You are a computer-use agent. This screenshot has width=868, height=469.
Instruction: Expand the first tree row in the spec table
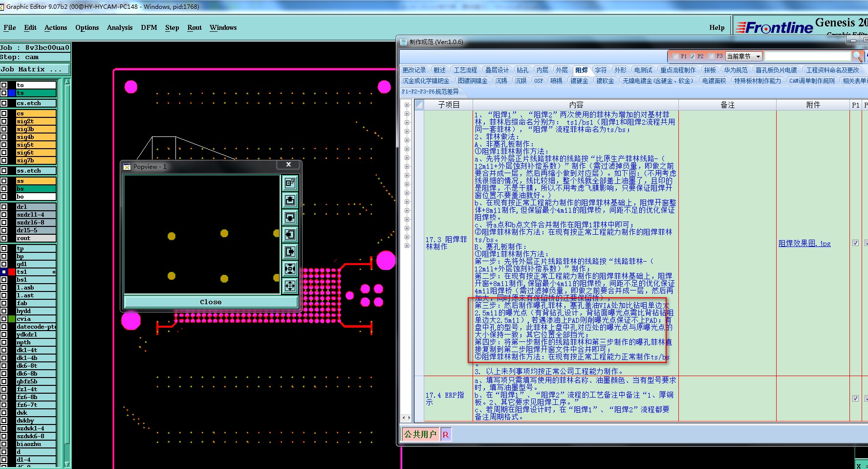tap(407, 105)
